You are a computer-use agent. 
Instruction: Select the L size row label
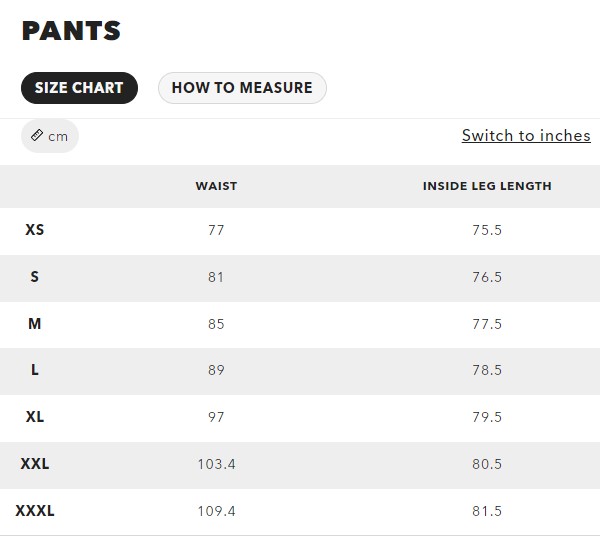[x=35, y=370]
